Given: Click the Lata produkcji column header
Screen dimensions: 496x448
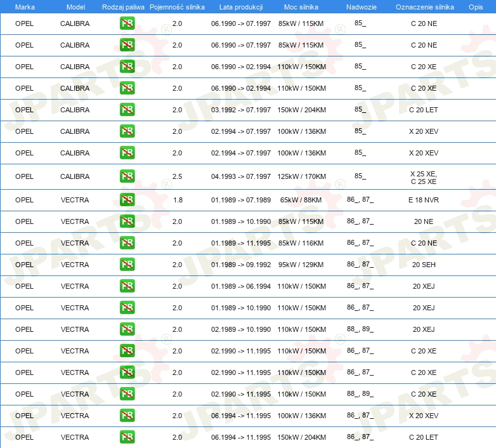Looking at the screenshot, I should [x=241, y=7].
